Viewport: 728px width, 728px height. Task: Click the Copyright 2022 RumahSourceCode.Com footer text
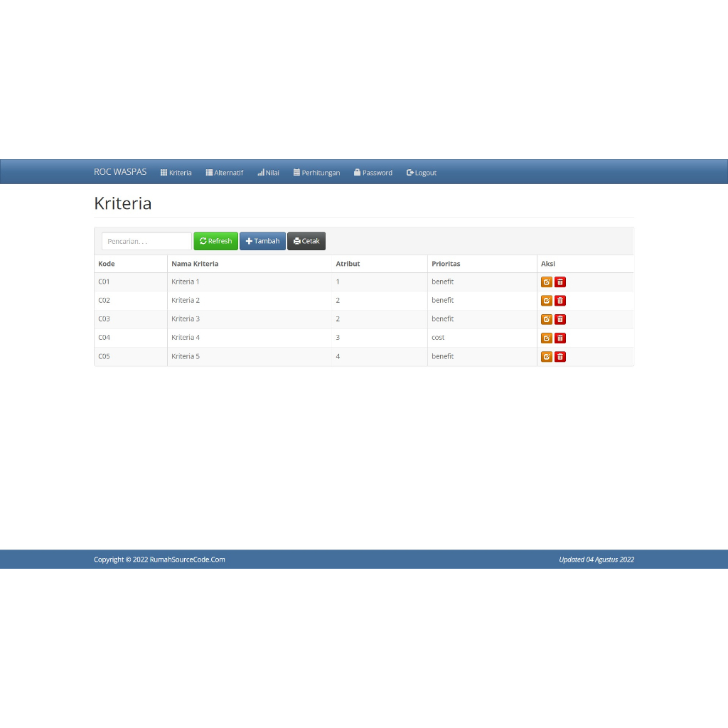click(159, 560)
